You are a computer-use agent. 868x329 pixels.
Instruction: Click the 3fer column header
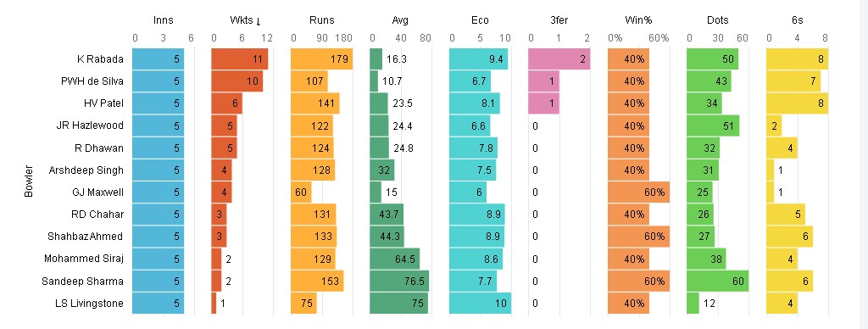(559, 20)
